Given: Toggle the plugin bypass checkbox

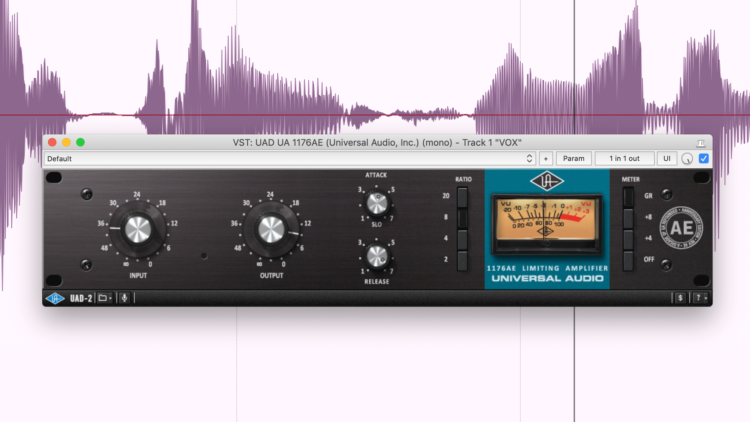Looking at the screenshot, I should 704,158.
